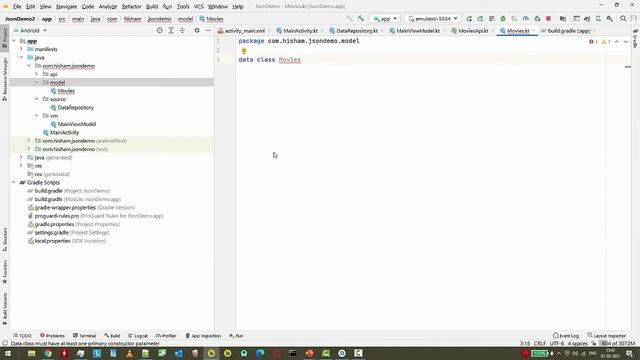640x360 pixels.
Task: Switch to the MainActivity.kt tab
Action: tap(300, 31)
